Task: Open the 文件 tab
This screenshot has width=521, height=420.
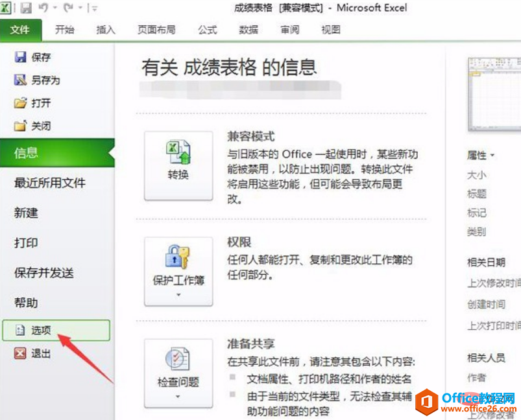Action: [21, 30]
